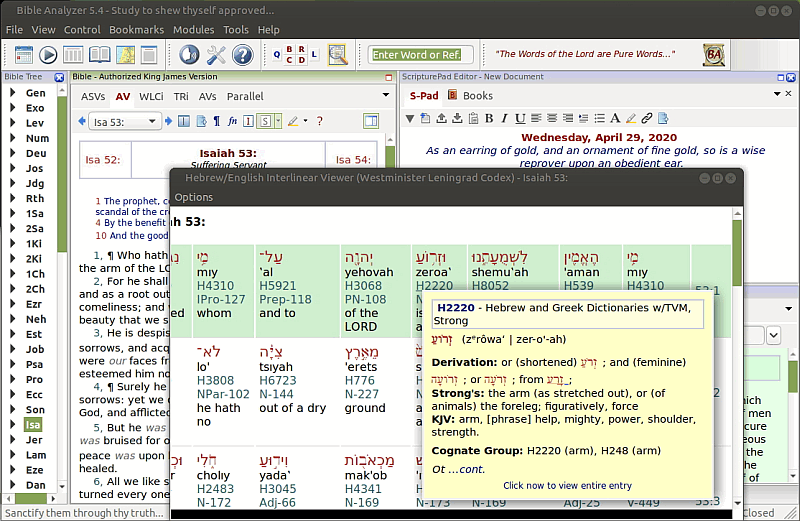The height and width of the screenshot is (521, 800).
Task: Toggle the Strong's S button in Bible toolbar
Action: coord(265,121)
